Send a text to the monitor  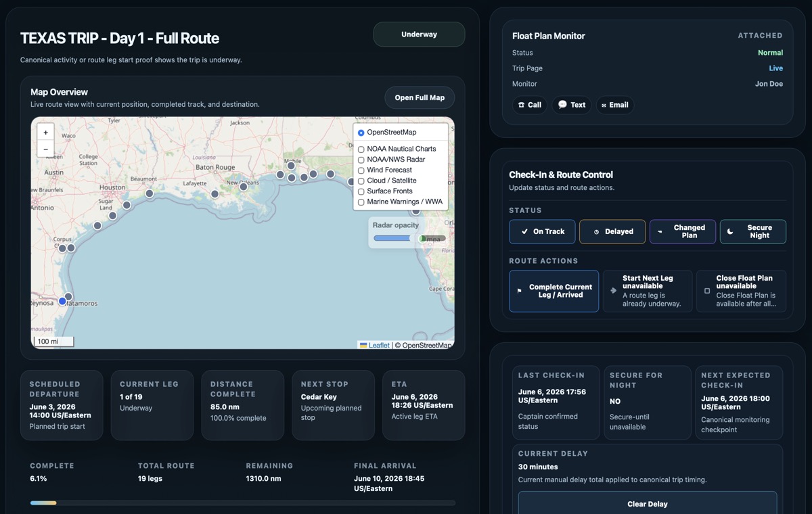coord(572,105)
